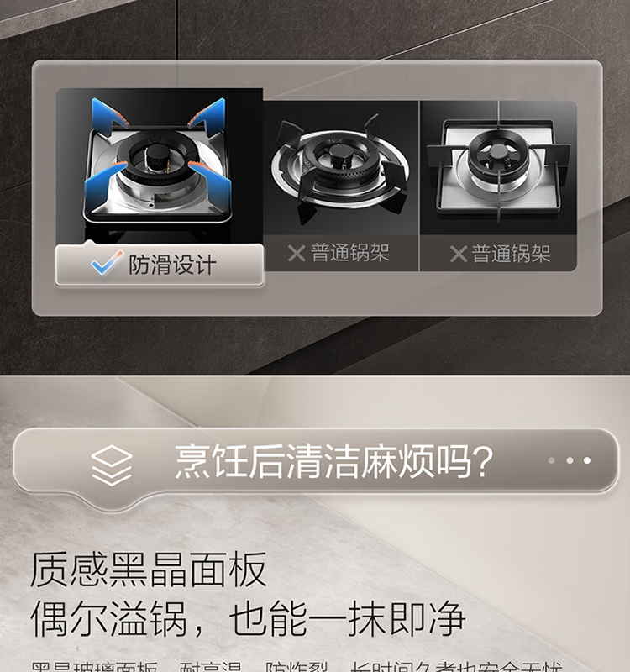Viewport: 630px width, 672px height.
Task: Select the stacked layers icon in banner
Action: click(112, 465)
